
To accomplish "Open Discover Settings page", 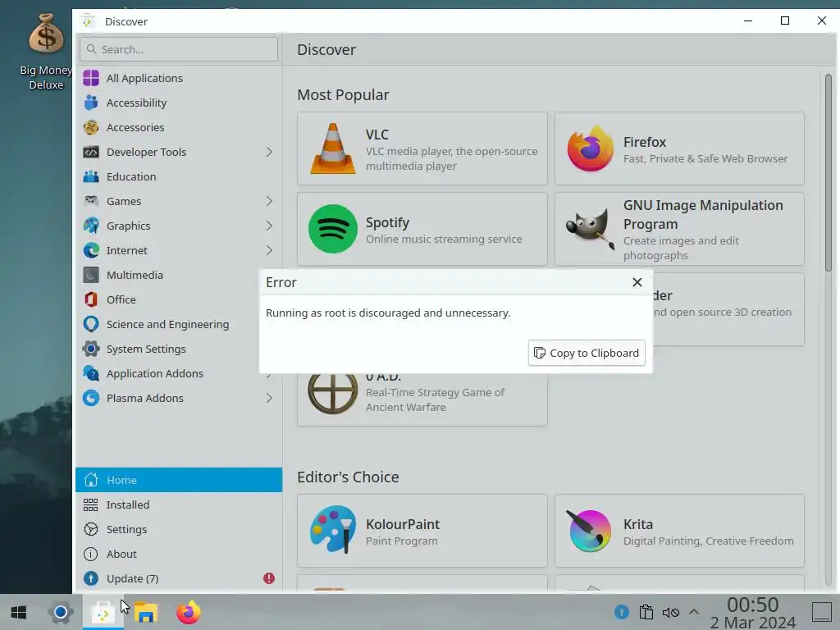I will (x=179, y=529).
